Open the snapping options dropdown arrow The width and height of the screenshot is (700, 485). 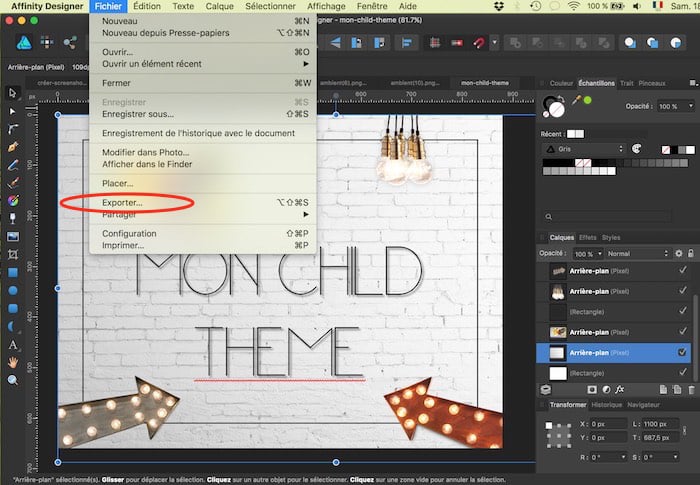click(x=494, y=43)
